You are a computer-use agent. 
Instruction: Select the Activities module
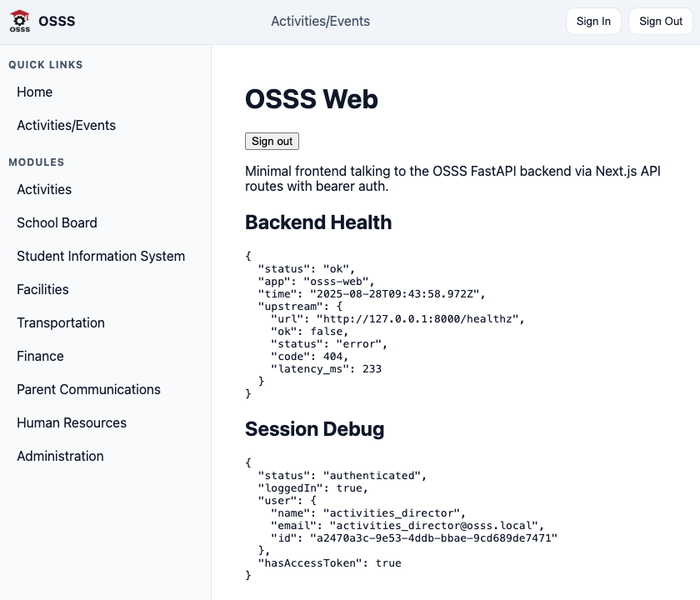44,189
